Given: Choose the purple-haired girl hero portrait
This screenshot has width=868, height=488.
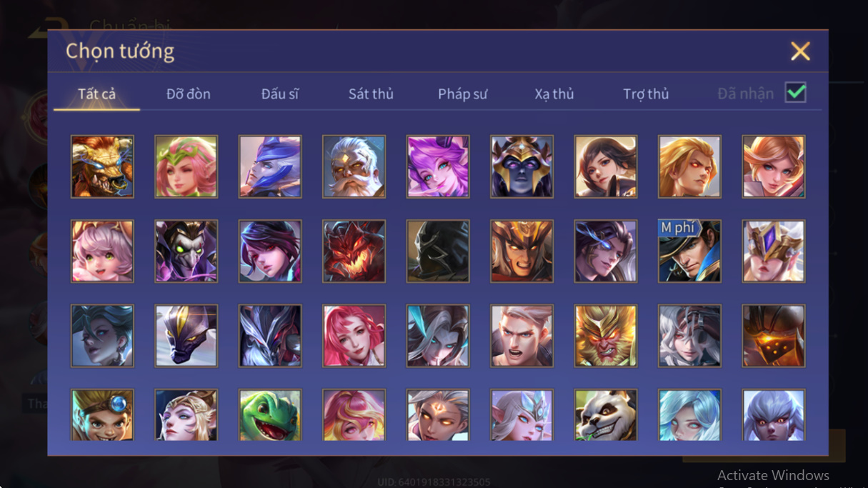Looking at the screenshot, I should coord(438,166).
